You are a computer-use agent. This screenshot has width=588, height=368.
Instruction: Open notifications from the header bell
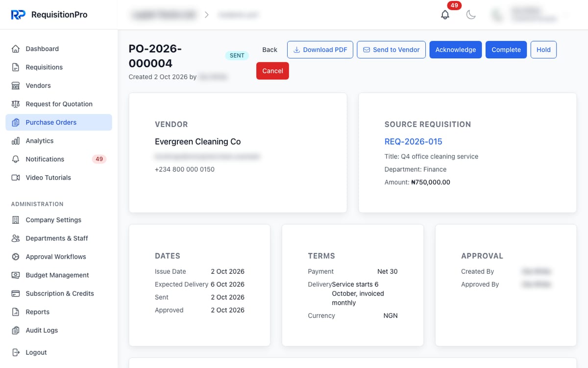pos(445,15)
